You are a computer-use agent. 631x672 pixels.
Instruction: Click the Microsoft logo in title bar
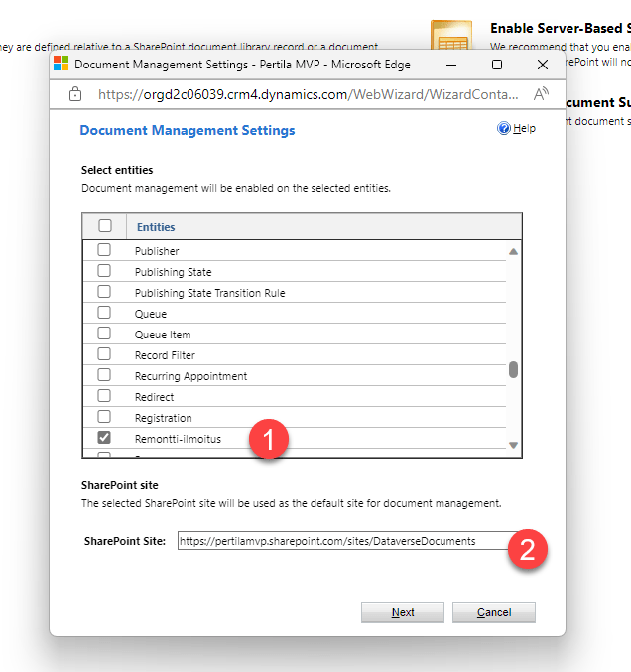tap(62, 65)
